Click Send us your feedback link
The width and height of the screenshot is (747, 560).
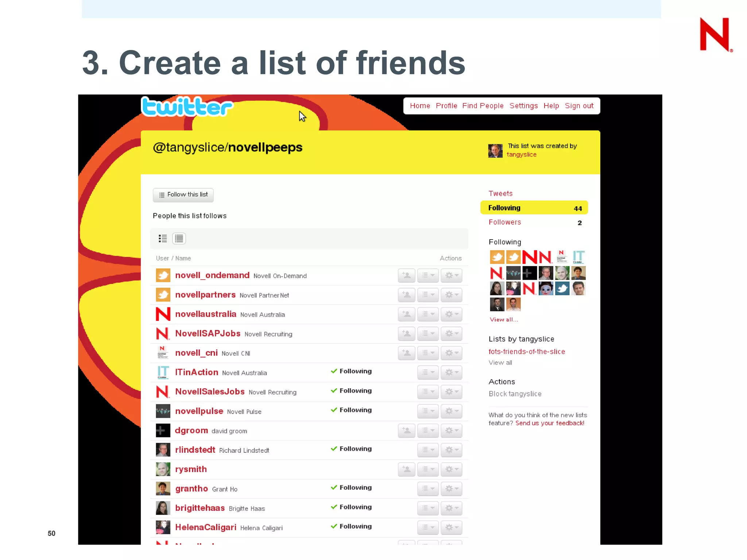click(550, 423)
